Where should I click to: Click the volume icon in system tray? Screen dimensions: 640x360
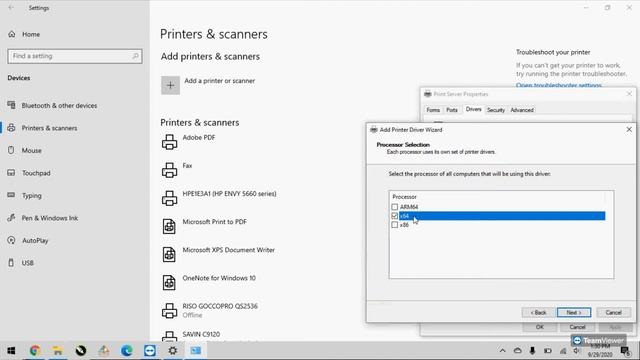[576, 351]
